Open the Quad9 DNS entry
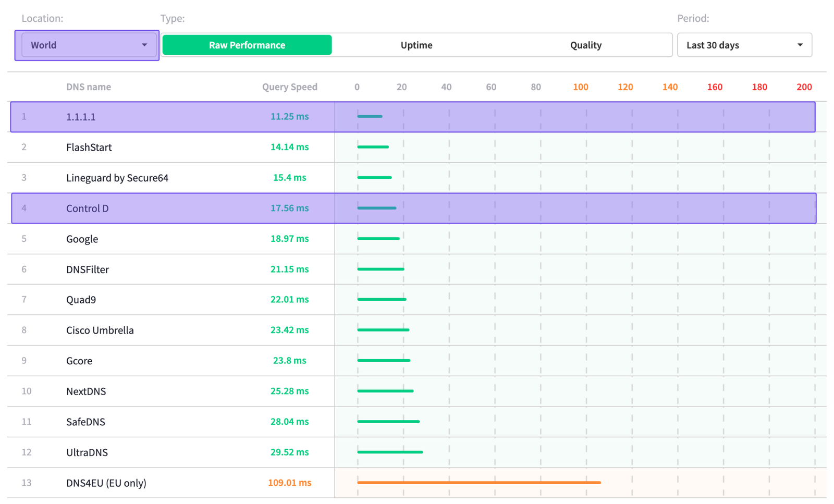This screenshot has height=504, width=834. [x=80, y=300]
